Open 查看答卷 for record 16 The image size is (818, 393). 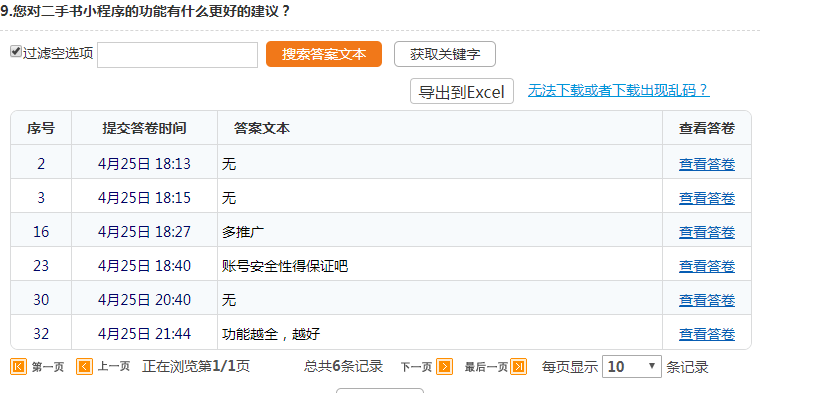click(706, 232)
